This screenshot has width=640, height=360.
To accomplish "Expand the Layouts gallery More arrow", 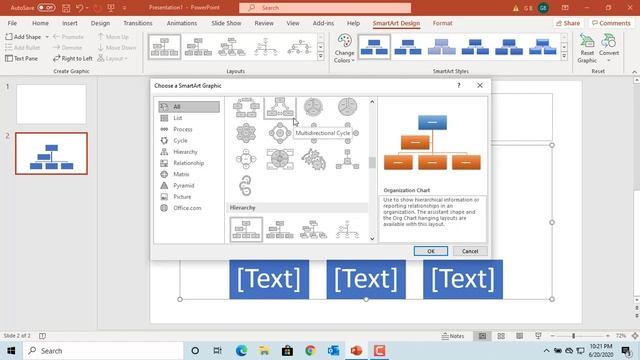I will pyautogui.click(x=320, y=56).
